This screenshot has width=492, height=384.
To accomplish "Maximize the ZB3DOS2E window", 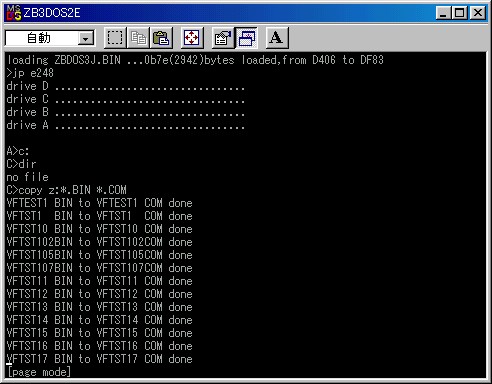I will coord(460,13).
